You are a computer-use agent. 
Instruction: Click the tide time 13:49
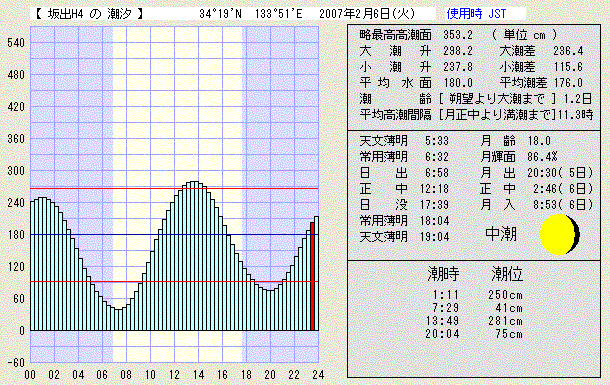442,321
